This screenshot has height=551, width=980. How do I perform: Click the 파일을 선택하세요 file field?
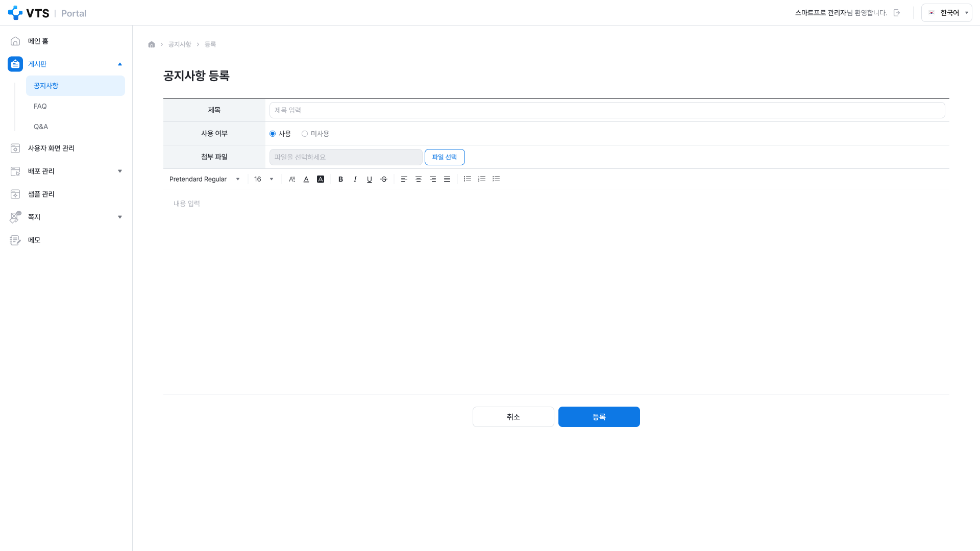click(346, 157)
